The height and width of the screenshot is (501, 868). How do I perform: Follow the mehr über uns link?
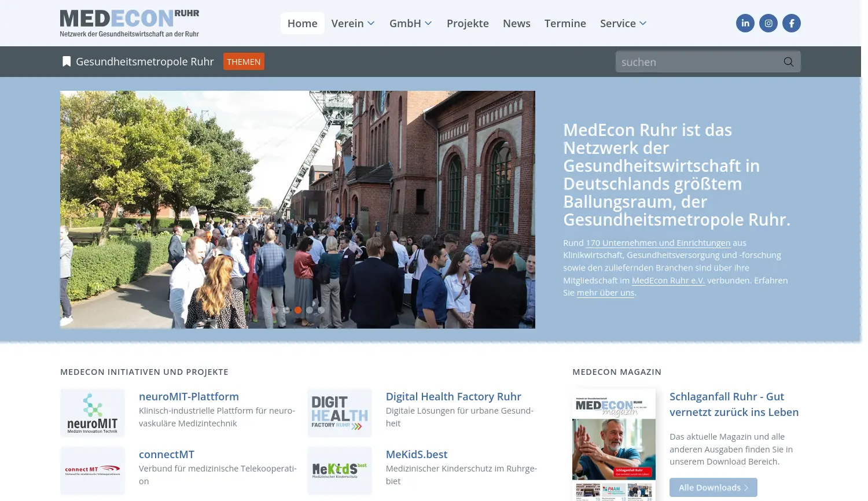click(x=605, y=292)
